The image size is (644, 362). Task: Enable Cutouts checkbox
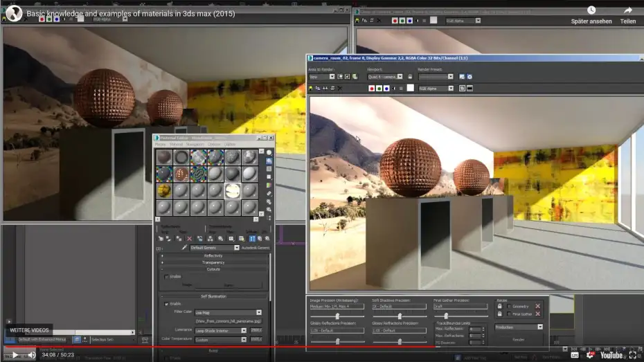pyautogui.click(x=166, y=277)
